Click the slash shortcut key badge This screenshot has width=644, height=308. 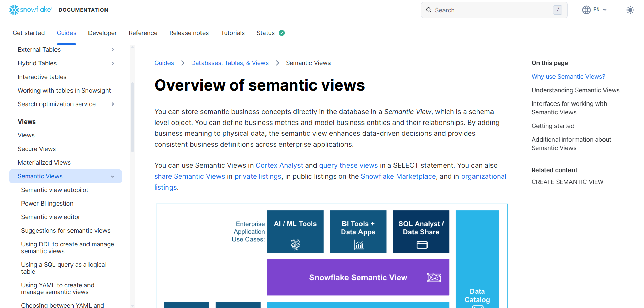(x=558, y=10)
